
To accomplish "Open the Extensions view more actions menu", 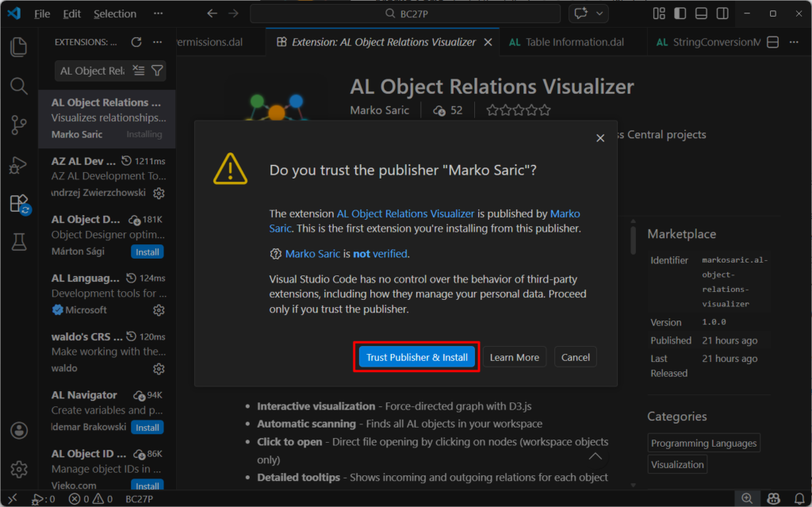I will point(158,42).
